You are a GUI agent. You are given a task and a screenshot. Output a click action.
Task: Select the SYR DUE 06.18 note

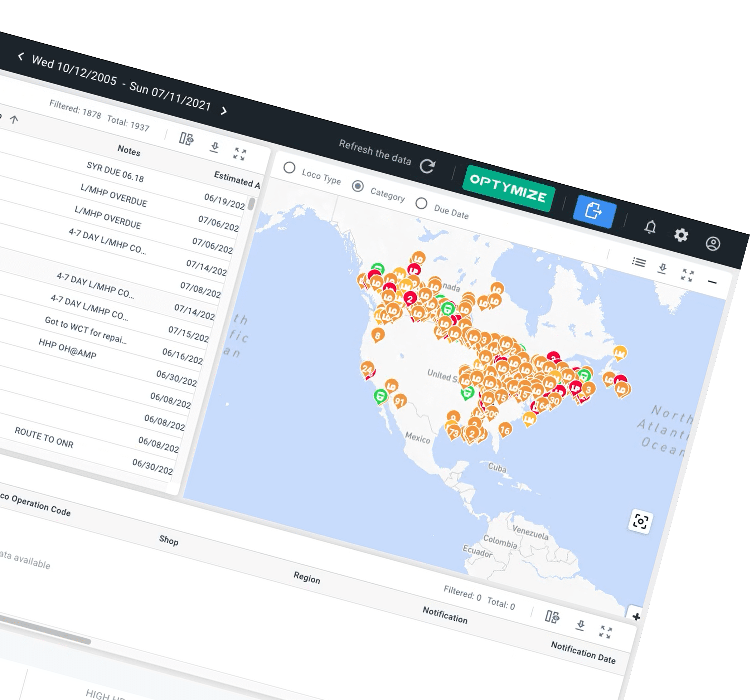[115, 172]
